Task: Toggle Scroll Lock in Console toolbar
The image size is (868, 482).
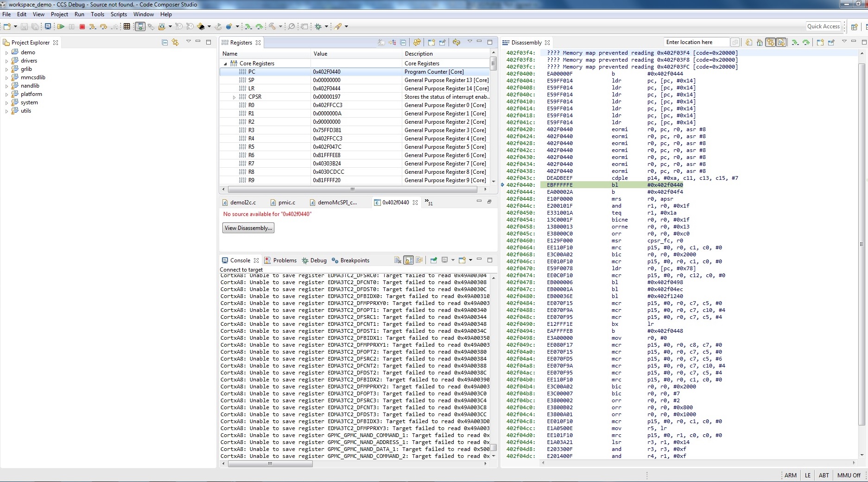Action: point(408,260)
